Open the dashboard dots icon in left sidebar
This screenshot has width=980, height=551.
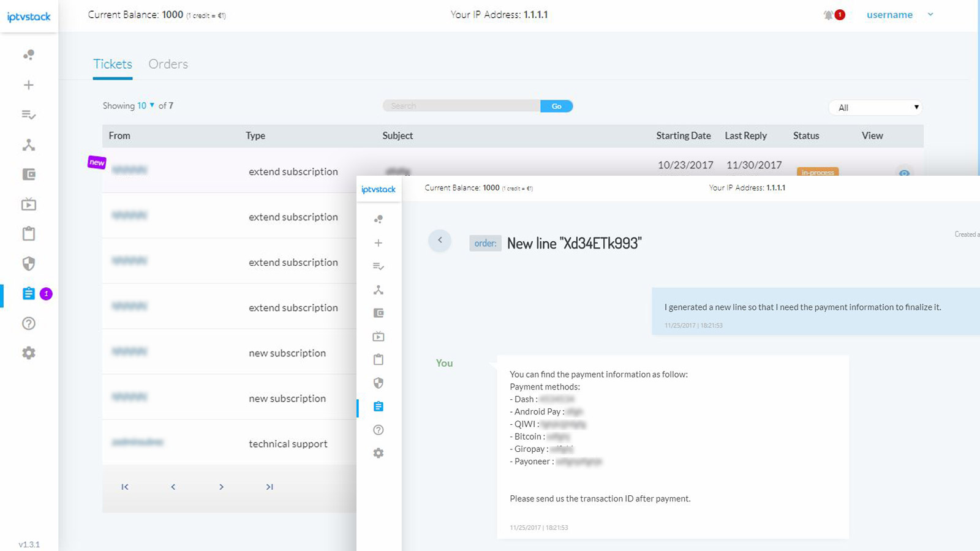(x=29, y=55)
